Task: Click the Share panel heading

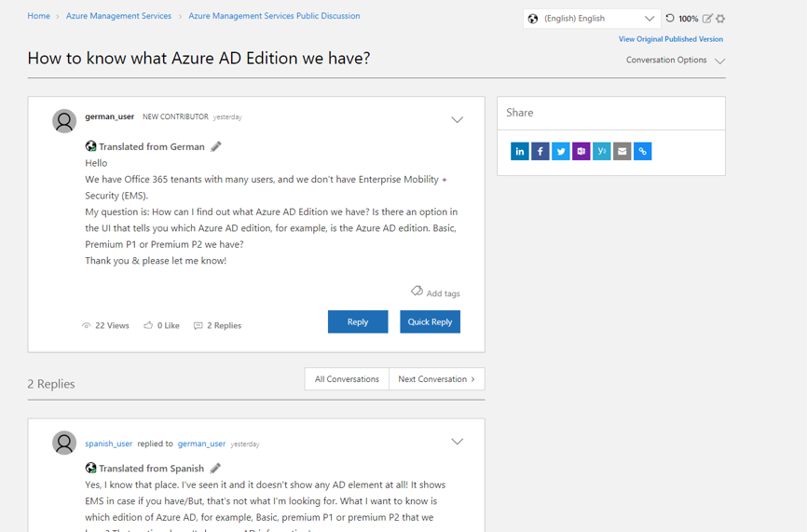Action: pos(519,113)
